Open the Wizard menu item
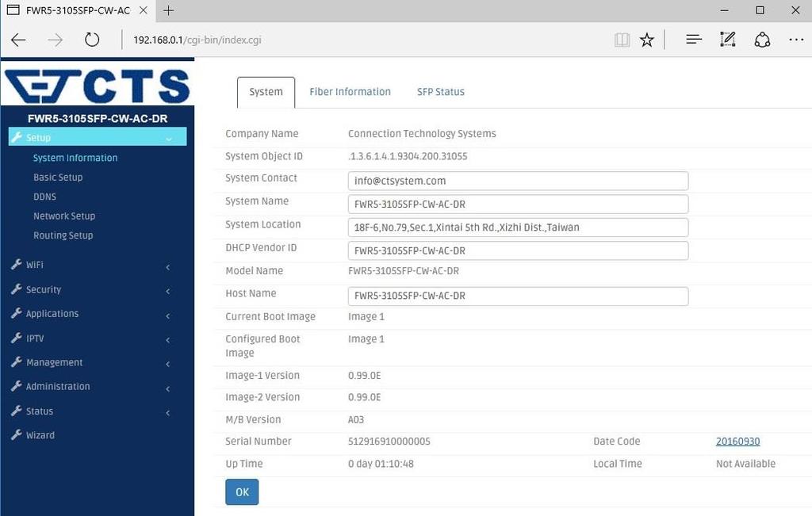This screenshot has height=516, width=812. tap(40, 435)
